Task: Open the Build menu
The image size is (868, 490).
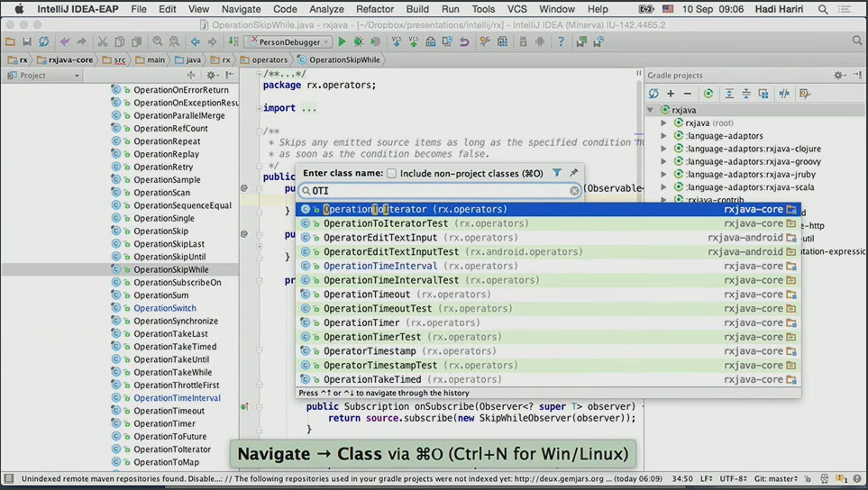Action: [x=417, y=9]
